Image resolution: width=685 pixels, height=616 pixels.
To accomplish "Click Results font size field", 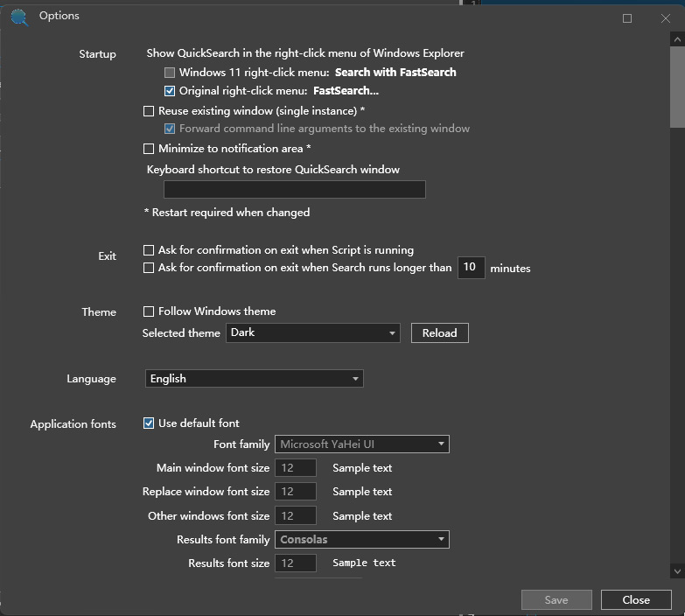I will [296, 563].
